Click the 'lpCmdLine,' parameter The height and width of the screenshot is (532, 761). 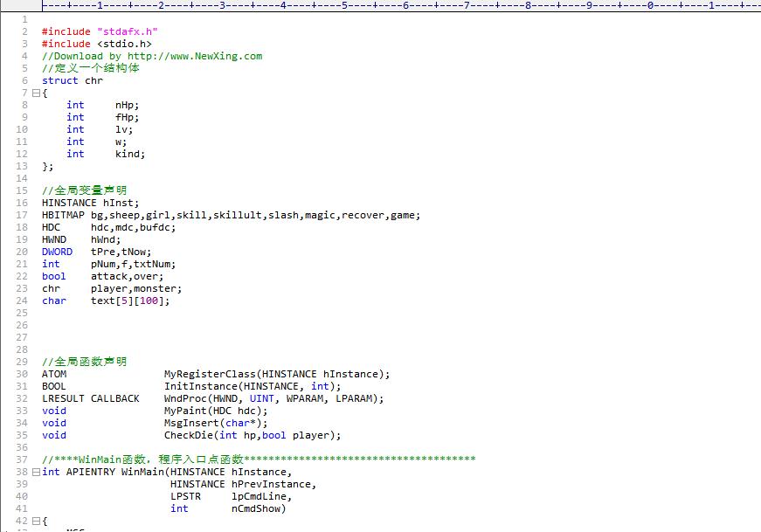point(261,496)
